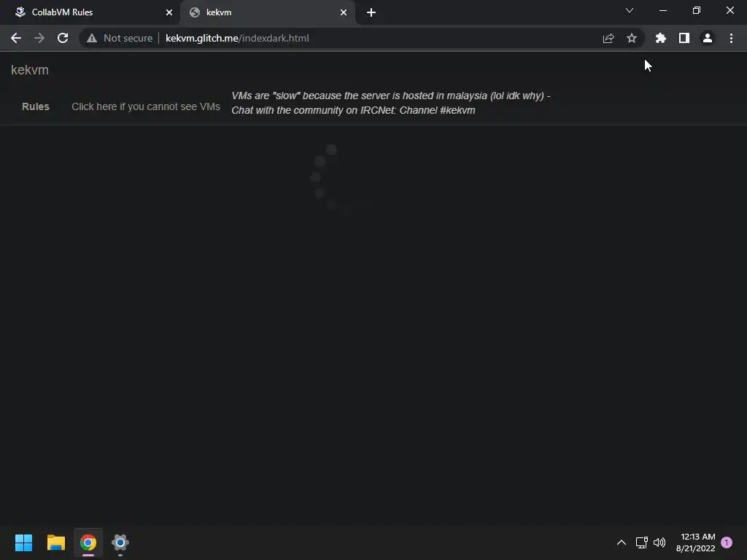Go back to the previous page
Screen dimensions: 747x560
click(x=16, y=38)
